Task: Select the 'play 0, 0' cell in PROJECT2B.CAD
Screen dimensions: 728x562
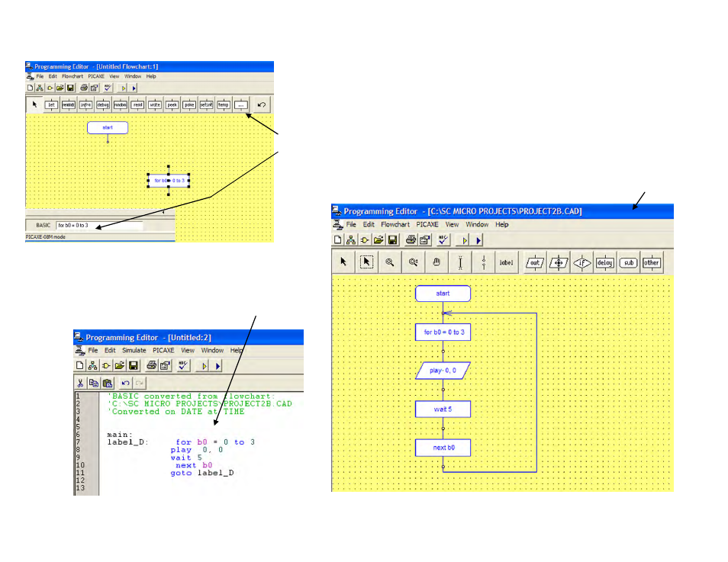Action: tap(443, 371)
